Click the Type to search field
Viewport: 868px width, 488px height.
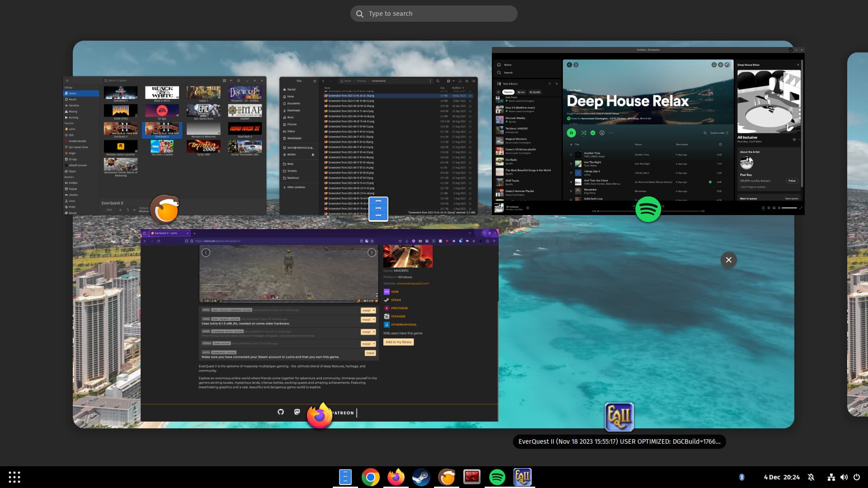coord(434,14)
